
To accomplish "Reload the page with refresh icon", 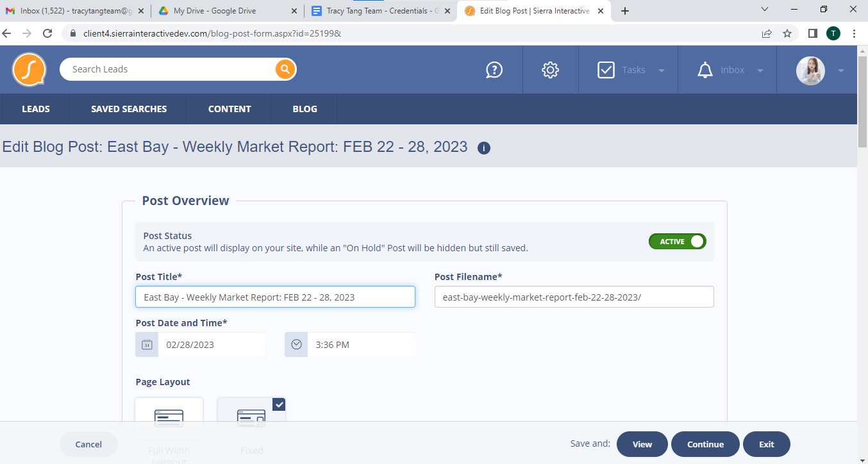I will tap(47, 33).
